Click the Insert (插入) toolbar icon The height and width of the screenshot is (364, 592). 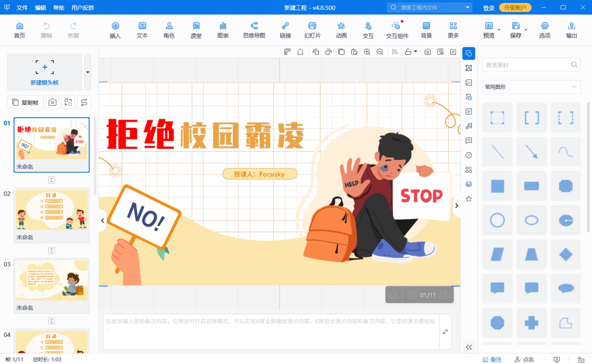coord(115,30)
